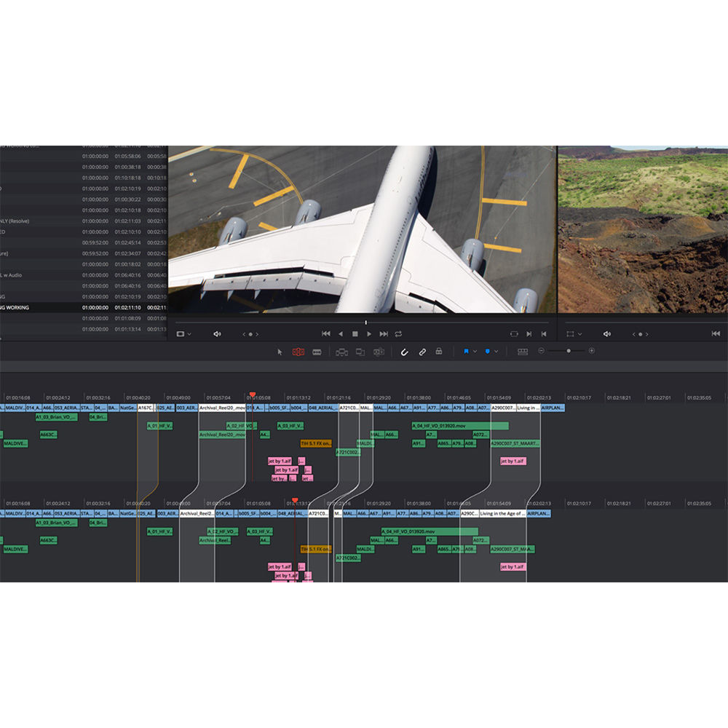The width and height of the screenshot is (728, 728).
Task: Click the Insert Clip icon
Action: click(x=341, y=352)
